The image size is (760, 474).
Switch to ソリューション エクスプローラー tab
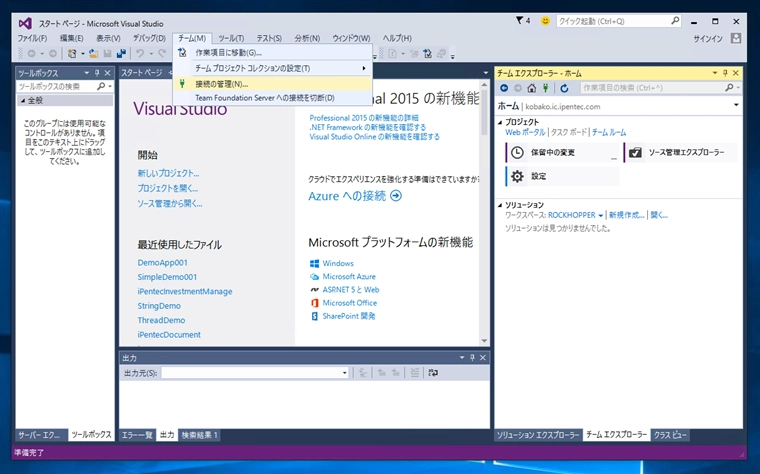(538, 435)
